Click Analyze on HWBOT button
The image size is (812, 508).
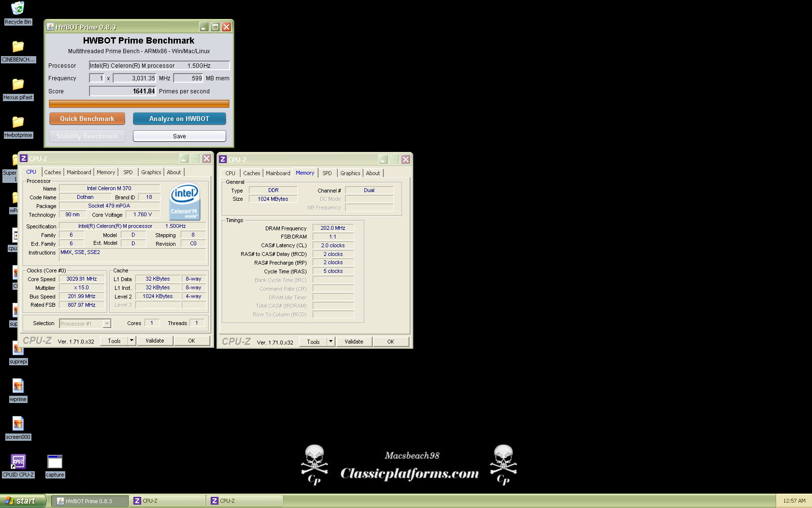tap(179, 119)
